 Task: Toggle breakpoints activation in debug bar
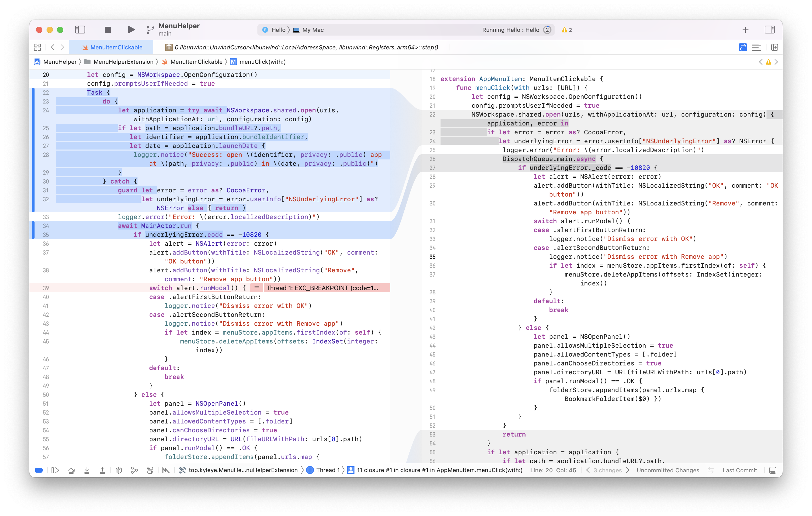pos(39,470)
